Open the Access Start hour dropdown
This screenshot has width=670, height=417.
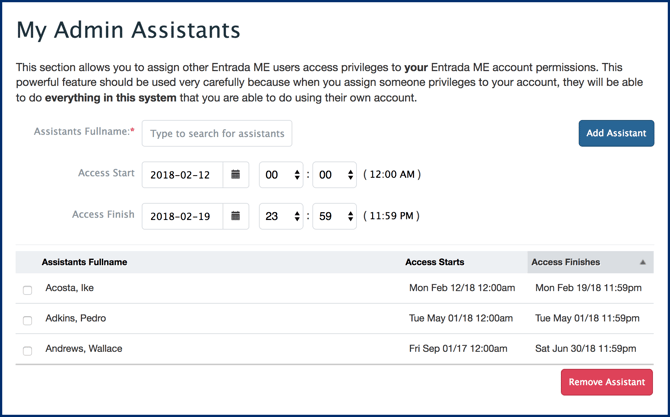coord(281,175)
